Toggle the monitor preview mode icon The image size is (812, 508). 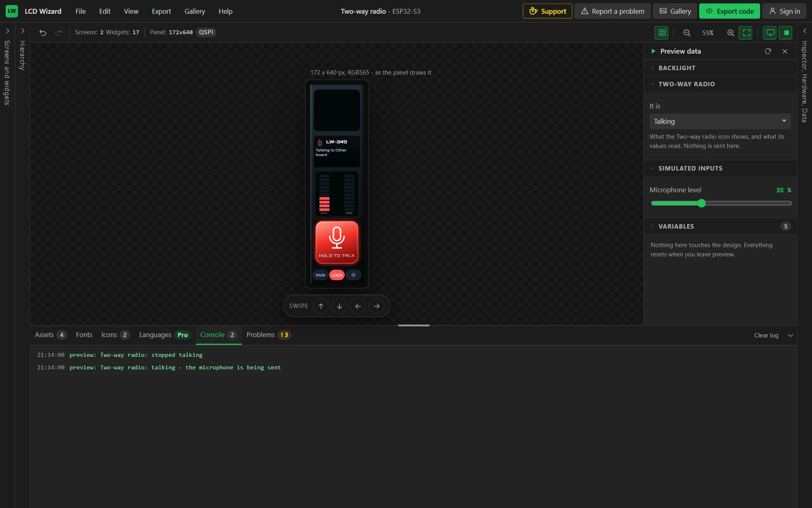point(770,33)
